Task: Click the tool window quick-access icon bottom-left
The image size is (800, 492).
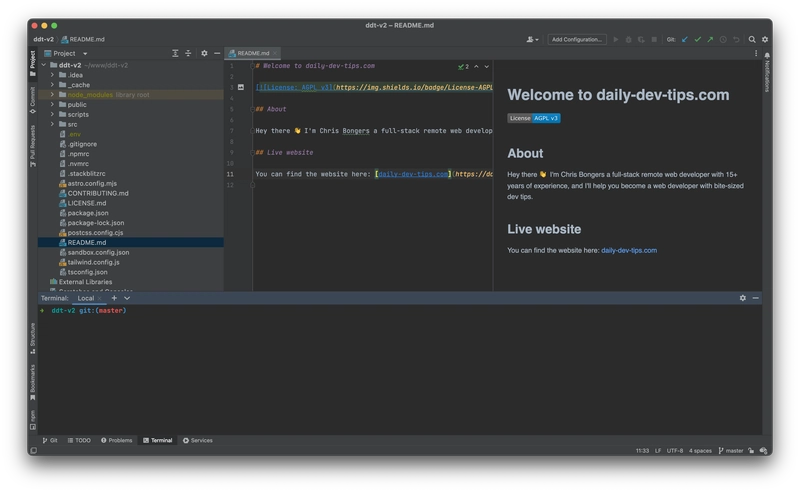Action: (x=34, y=451)
